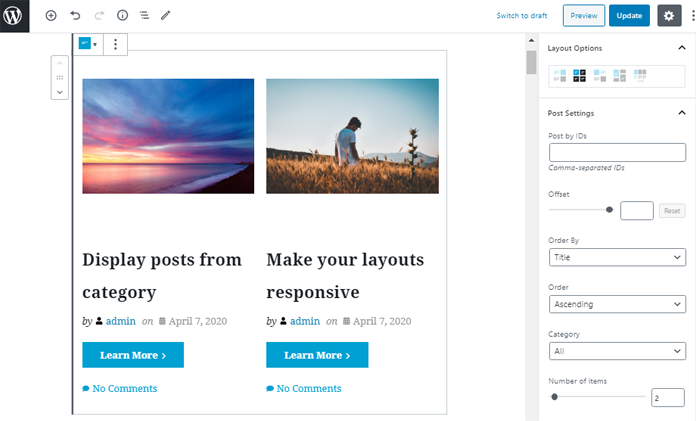Click 'April 7, 2020' date of second post

[382, 321]
